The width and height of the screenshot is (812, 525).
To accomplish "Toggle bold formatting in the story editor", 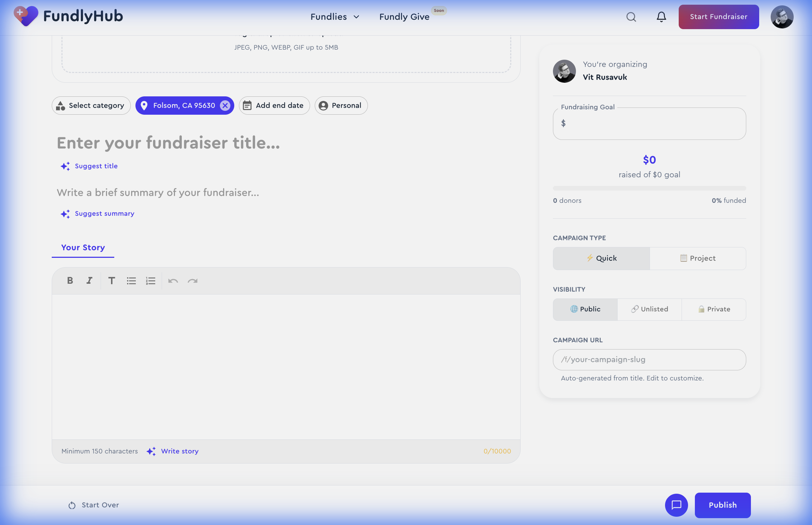I will 70,281.
